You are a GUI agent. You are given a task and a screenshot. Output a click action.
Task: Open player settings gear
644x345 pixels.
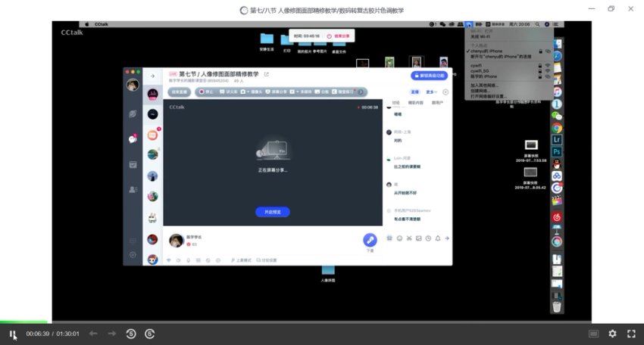click(x=612, y=334)
